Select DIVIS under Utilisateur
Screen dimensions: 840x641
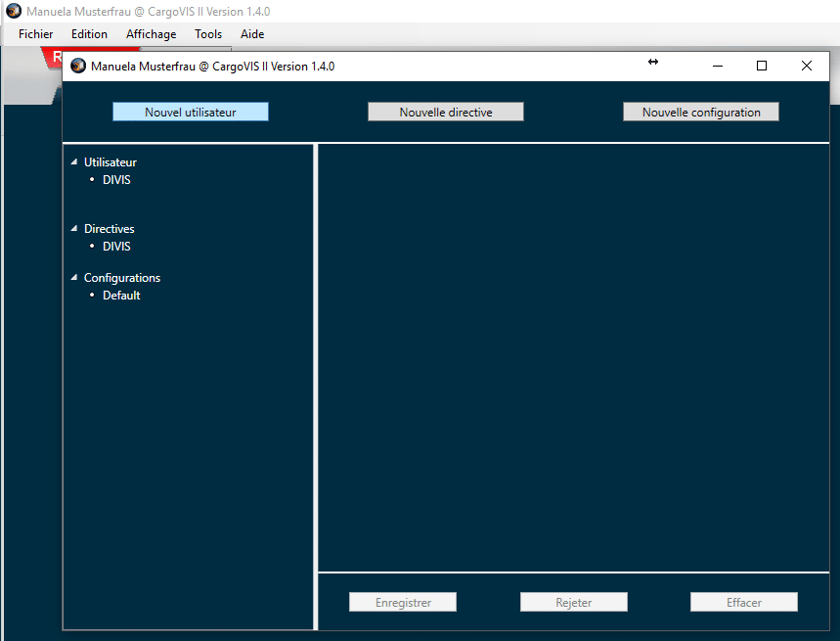(116, 179)
